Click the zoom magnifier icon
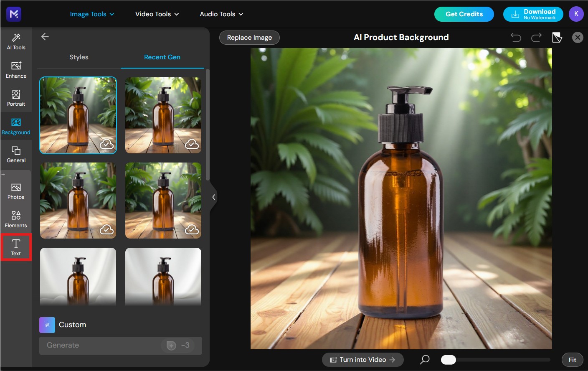Screen dimensions: 588x371 [425, 360]
